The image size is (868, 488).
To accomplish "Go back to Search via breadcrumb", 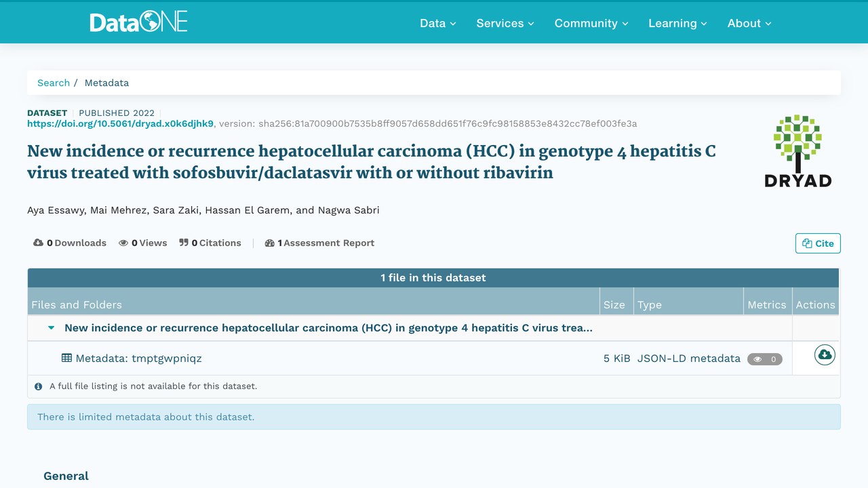I will [54, 83].
